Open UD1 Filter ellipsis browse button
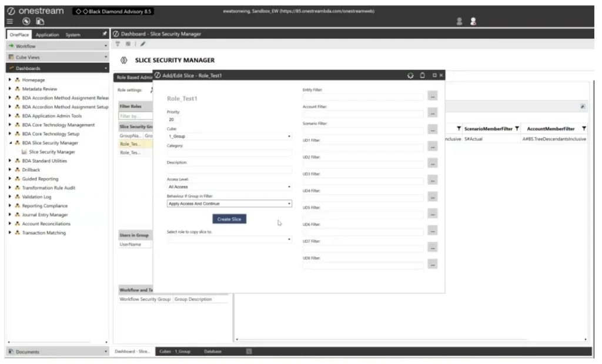The width and height of the screenshot is (602, 364). point(432,146)
